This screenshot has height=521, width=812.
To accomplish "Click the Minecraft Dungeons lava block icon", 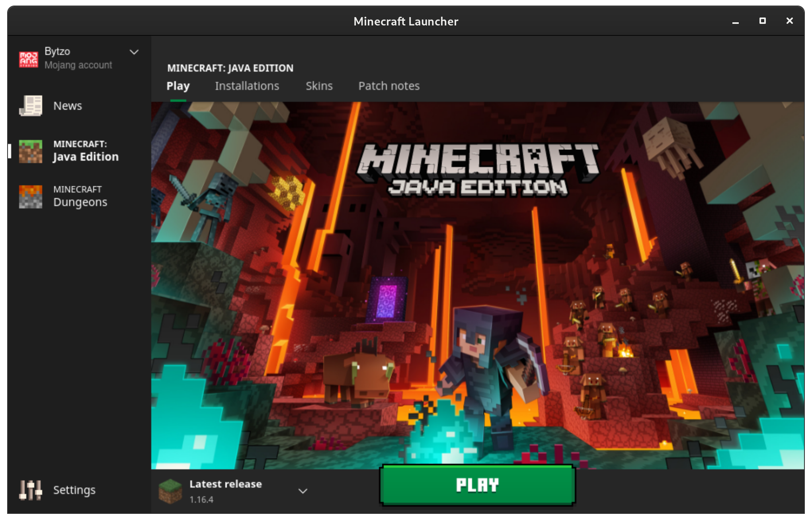I will point(31,196).
